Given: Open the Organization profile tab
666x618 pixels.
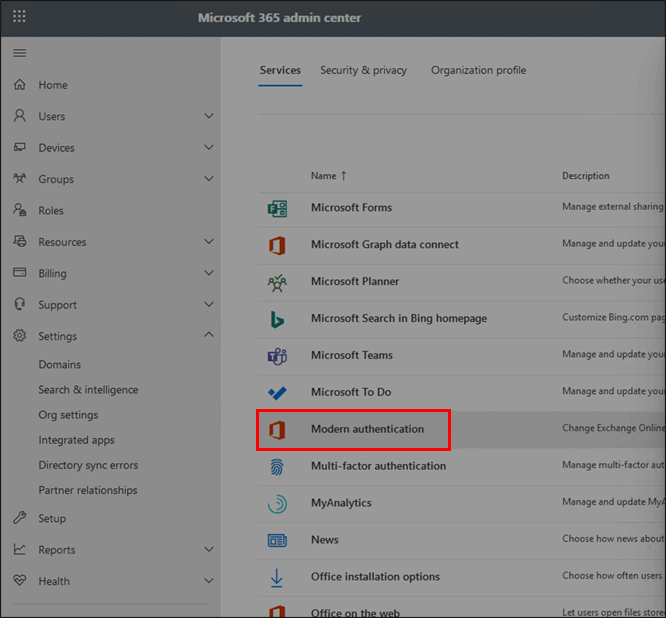Looking at the screenshot, I should (478, 70).
